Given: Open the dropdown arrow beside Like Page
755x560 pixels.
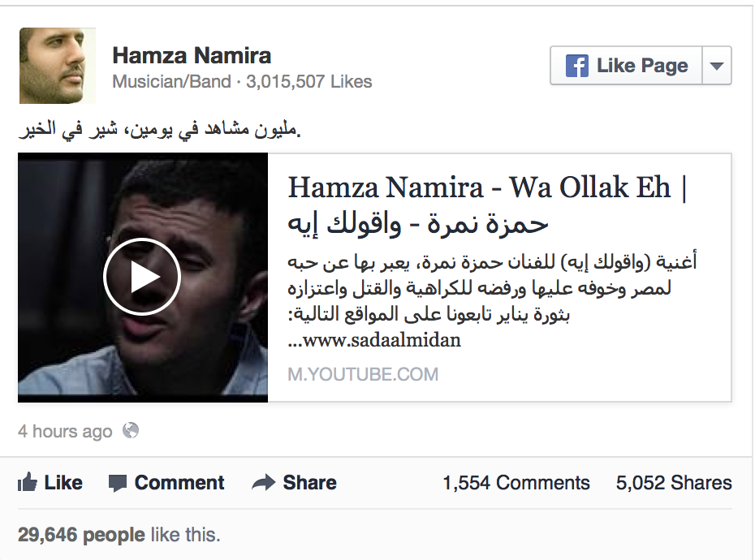Looking at the screenshot, I should pyautogui.click(x=717, y=66).
